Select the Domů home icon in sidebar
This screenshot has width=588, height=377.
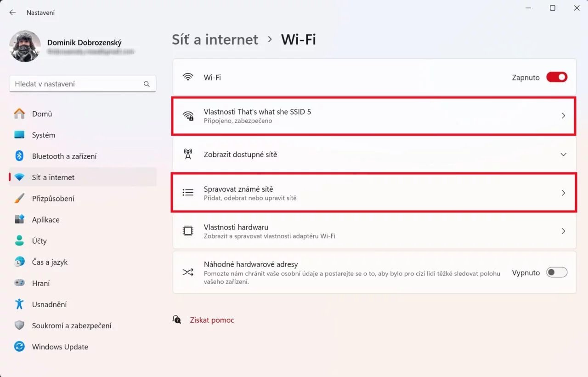click(x=18, y=114)
